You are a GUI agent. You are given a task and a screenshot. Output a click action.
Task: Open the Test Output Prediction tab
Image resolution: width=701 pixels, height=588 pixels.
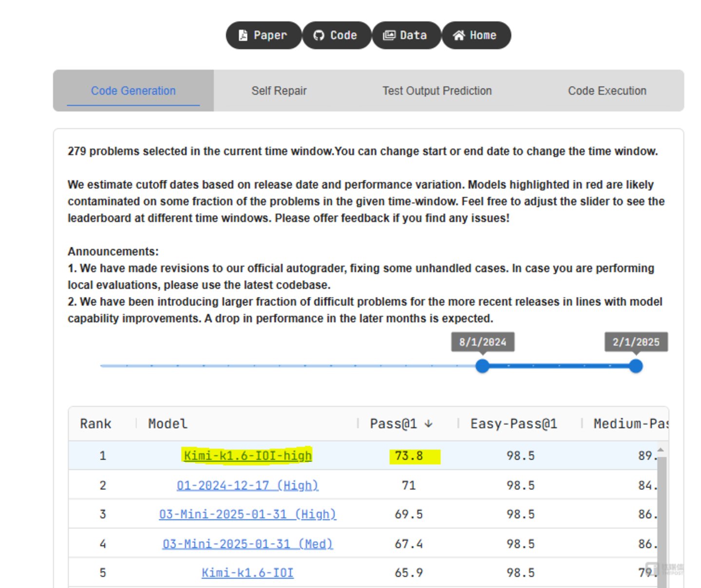point(437,91)
